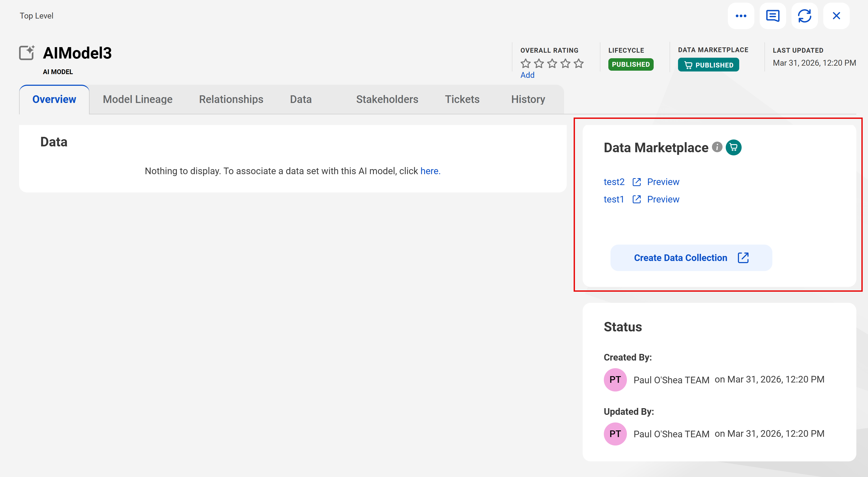Click the Data Marketplace PUBLISHED cart badge

pos(708,65)
